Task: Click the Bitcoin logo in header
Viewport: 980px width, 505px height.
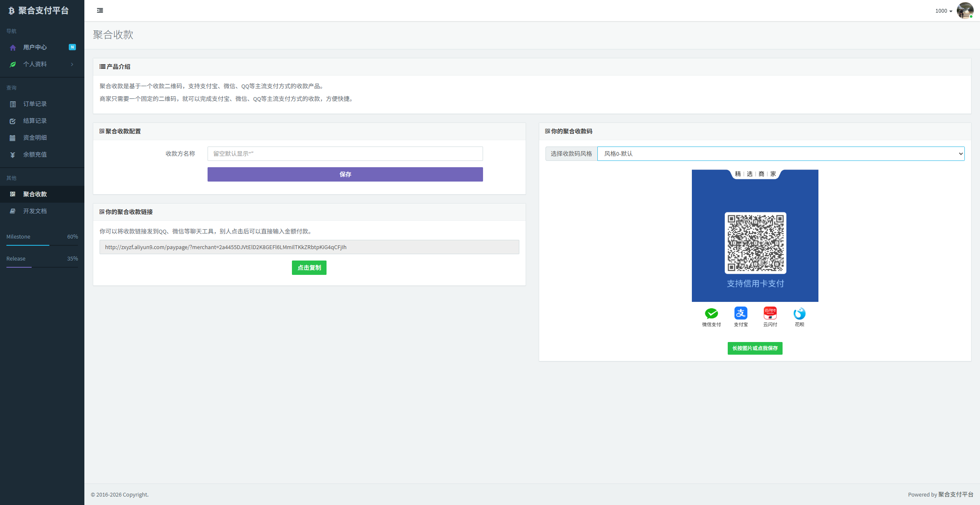Action: pos(11,11)
